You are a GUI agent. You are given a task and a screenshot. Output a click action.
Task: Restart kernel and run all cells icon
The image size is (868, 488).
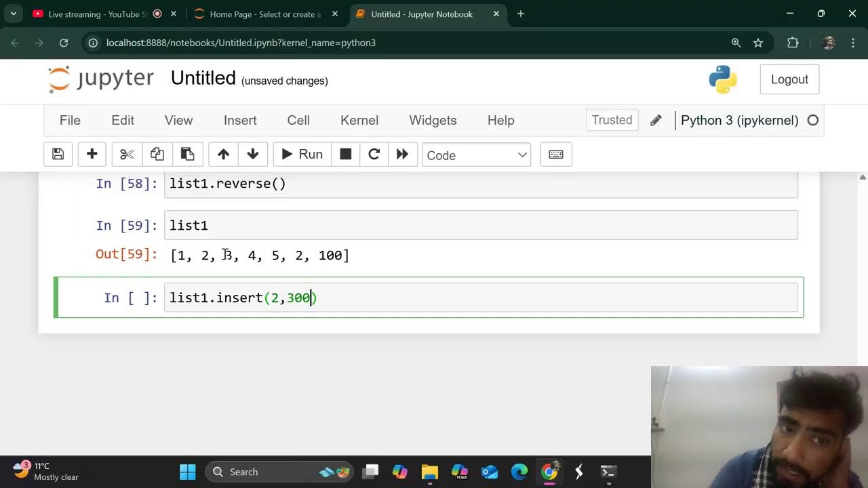point(402,155)
